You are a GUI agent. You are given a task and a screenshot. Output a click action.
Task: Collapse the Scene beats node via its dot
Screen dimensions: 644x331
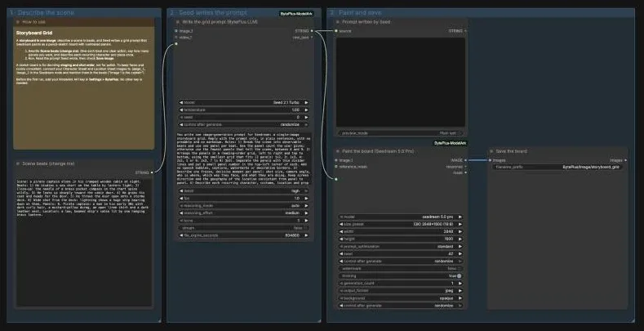18,163
